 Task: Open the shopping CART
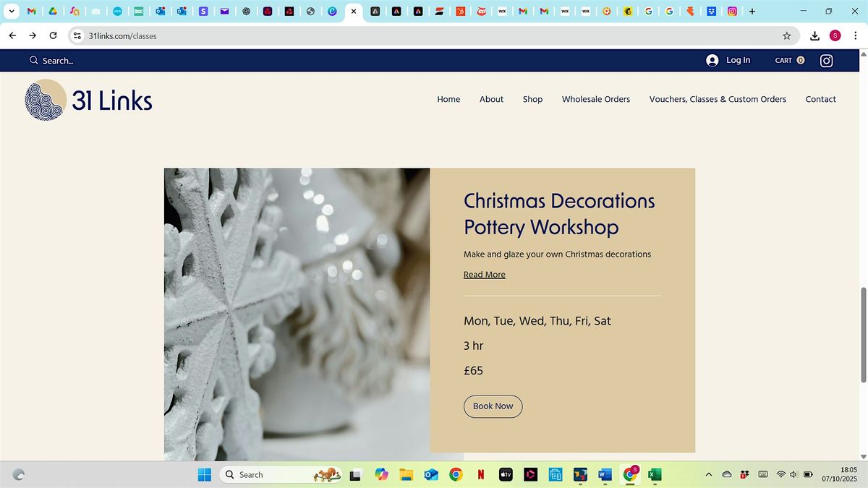pos(789,61)
